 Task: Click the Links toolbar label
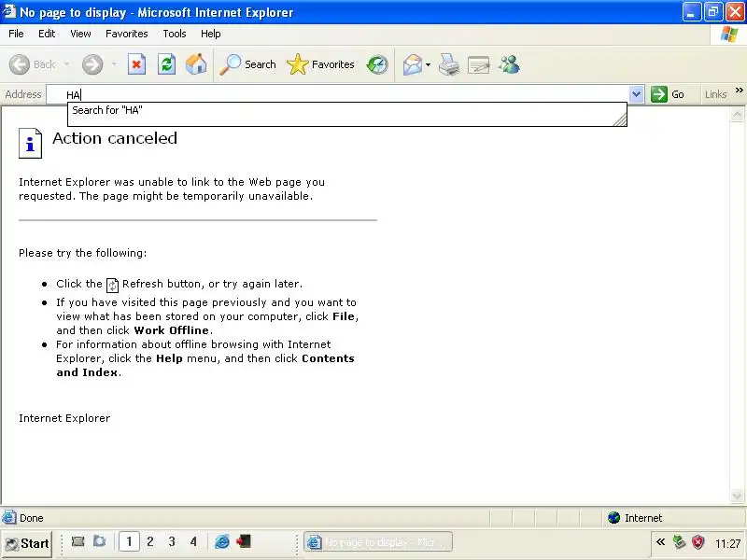(715, 94)
